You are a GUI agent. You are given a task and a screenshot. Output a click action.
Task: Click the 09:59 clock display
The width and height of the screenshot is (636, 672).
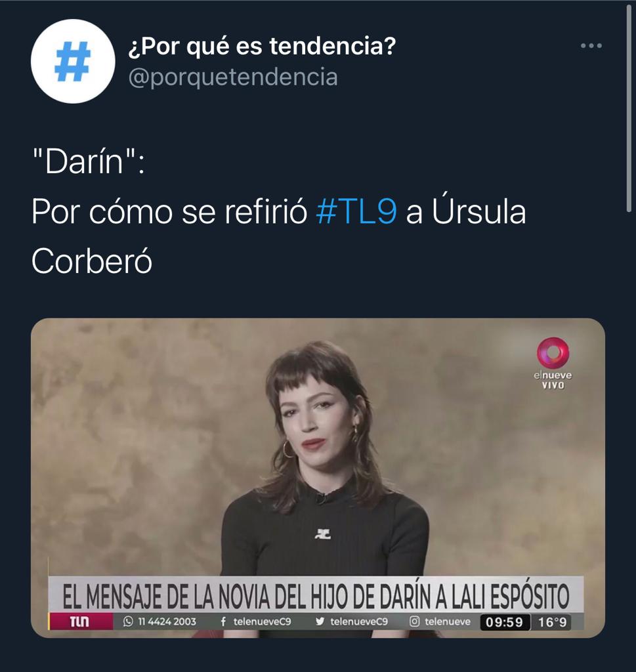click(505, 622)
